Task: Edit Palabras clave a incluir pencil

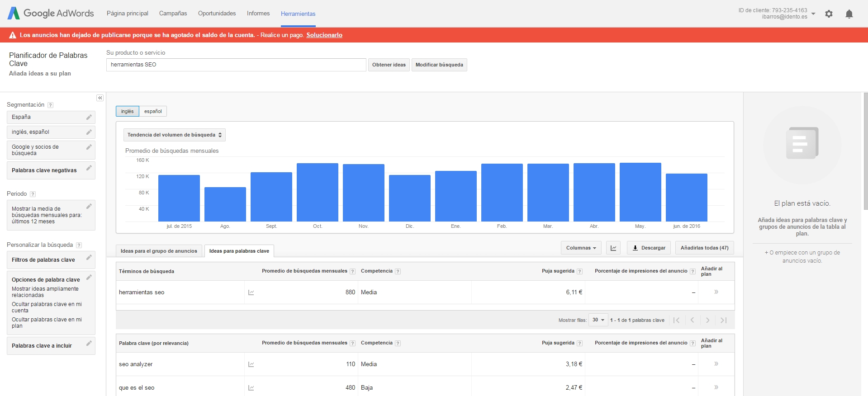Action: point(89,343)
